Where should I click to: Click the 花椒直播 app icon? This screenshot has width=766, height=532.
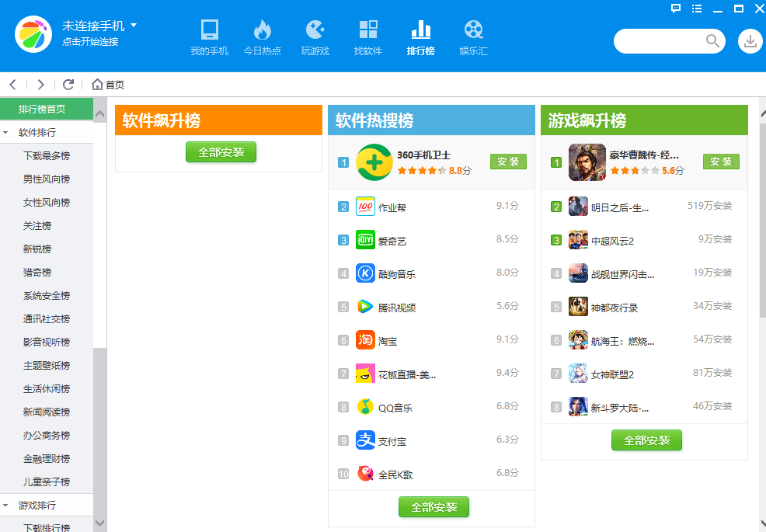pyautogui.click(x=365, y=374)
